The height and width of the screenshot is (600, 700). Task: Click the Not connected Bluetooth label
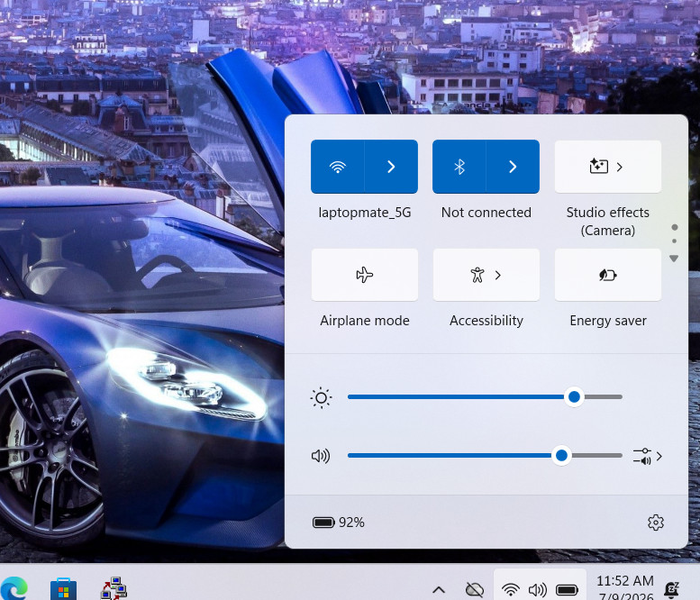pyautogui.click(x=486, y=213)
